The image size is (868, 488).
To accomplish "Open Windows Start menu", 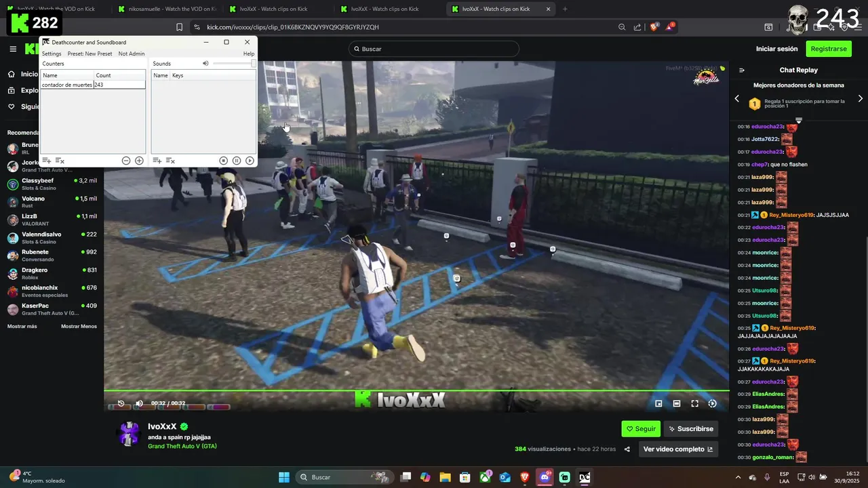I will [x=284, y=477].
